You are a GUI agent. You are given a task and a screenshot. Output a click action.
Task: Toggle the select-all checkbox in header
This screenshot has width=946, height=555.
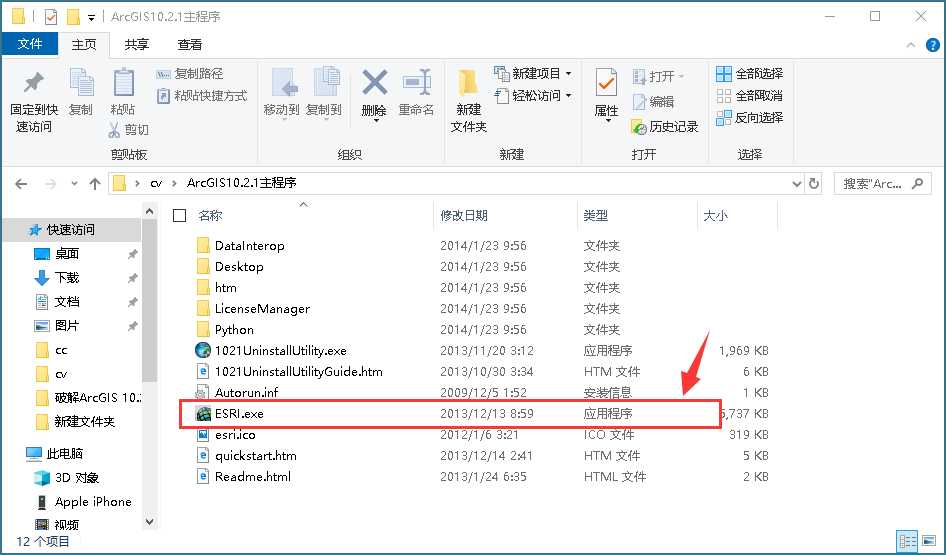coord(179,215)
